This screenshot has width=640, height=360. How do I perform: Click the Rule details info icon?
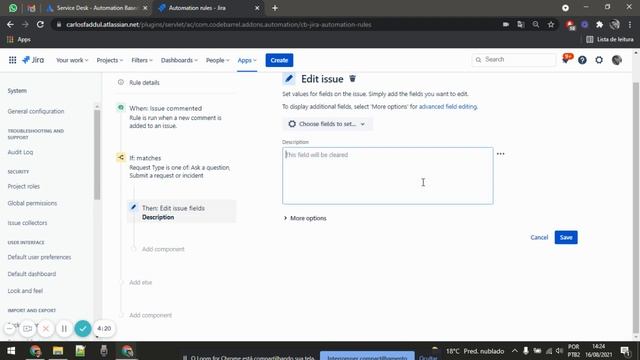(121, 82)
